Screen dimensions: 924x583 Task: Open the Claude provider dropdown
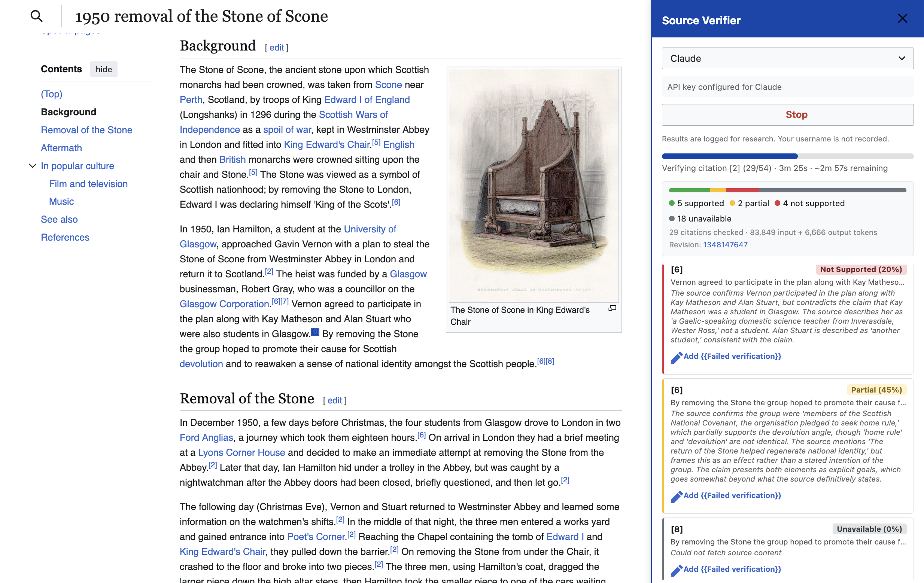(787, 58)
